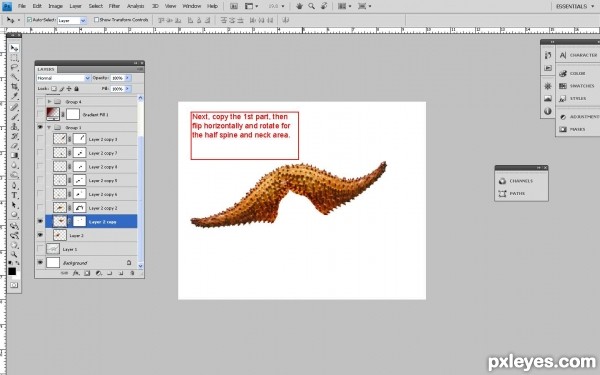Select the Brush tool
Viewport: 600px width, 375px height.
tap(14, 117)
